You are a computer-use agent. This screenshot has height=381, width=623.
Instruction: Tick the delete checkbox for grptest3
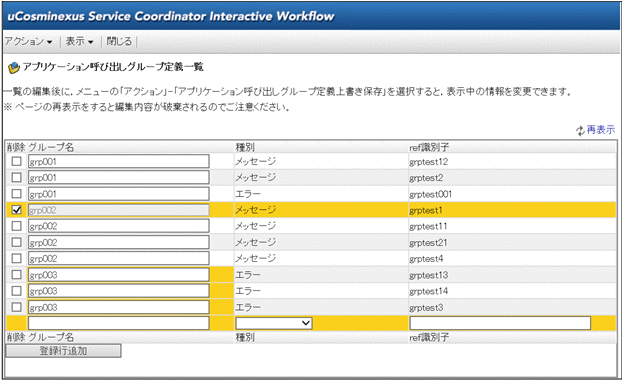point(16,307)
